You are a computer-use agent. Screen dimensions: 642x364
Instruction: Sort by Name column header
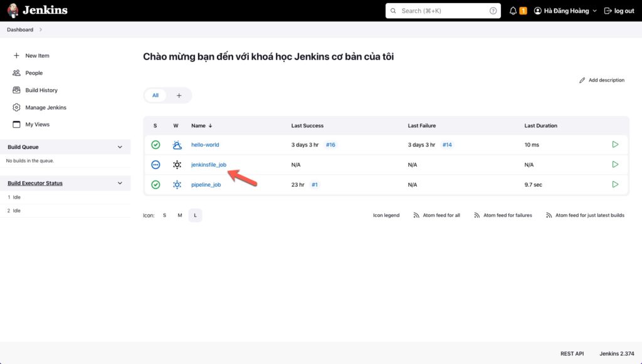pos(201,125)
